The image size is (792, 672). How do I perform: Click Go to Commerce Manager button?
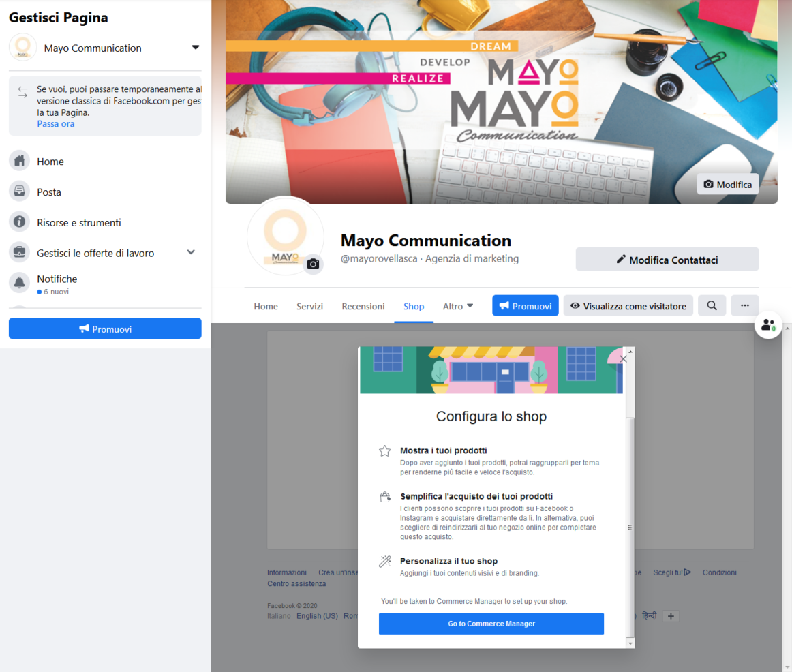coord(491,624)
